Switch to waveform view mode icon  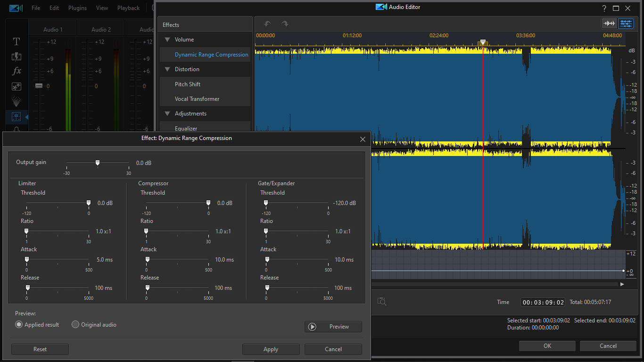[610, 24]
